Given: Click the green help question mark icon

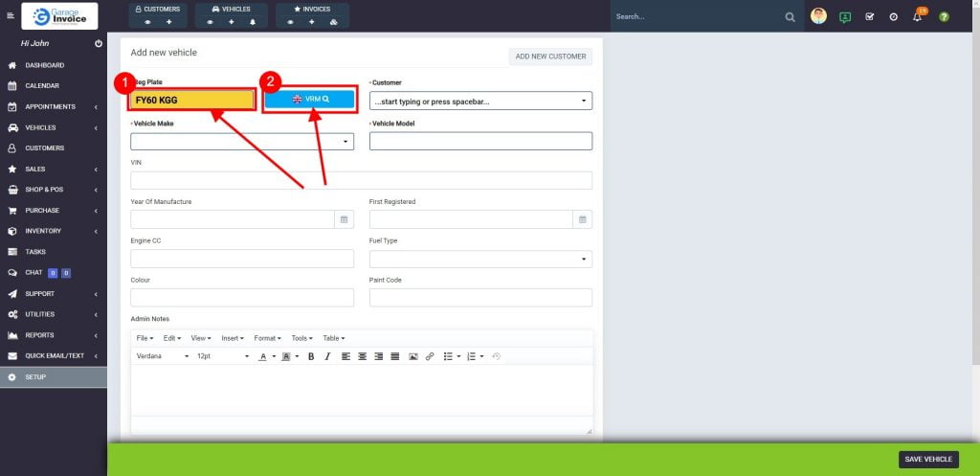Looking at the screenshot, I should (944, 17).
